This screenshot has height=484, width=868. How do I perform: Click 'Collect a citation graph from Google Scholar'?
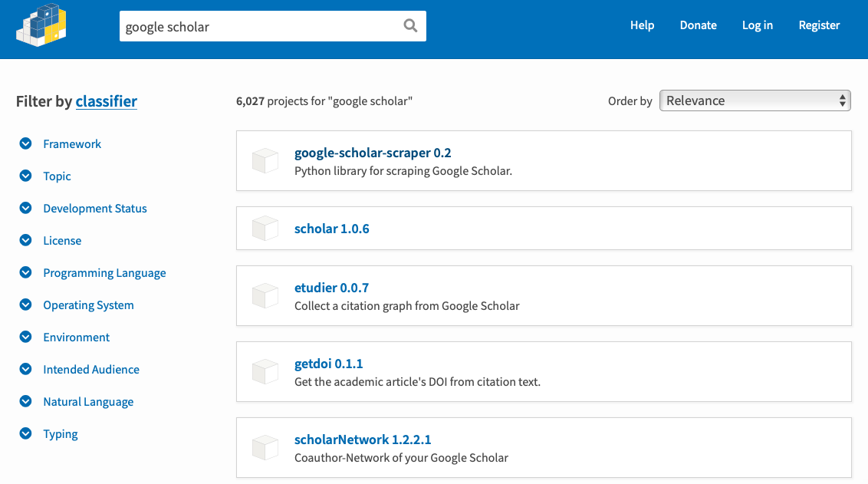407,306
